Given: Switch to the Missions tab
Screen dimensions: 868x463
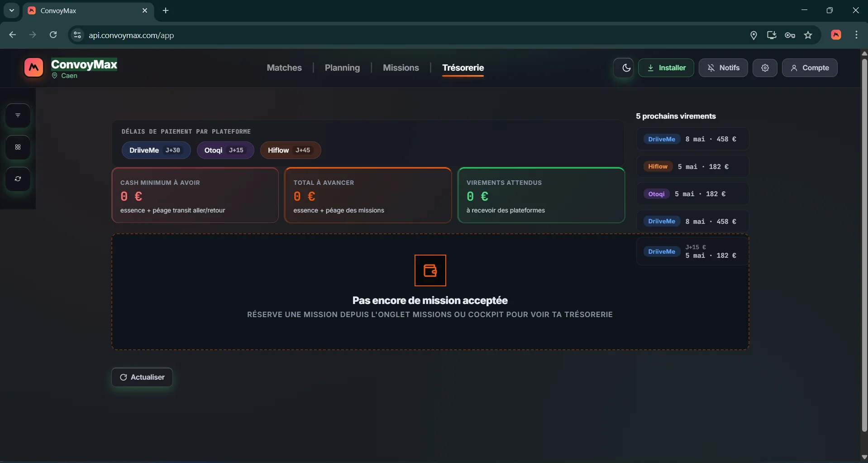Looking at the screenshot, I should 401,68.
